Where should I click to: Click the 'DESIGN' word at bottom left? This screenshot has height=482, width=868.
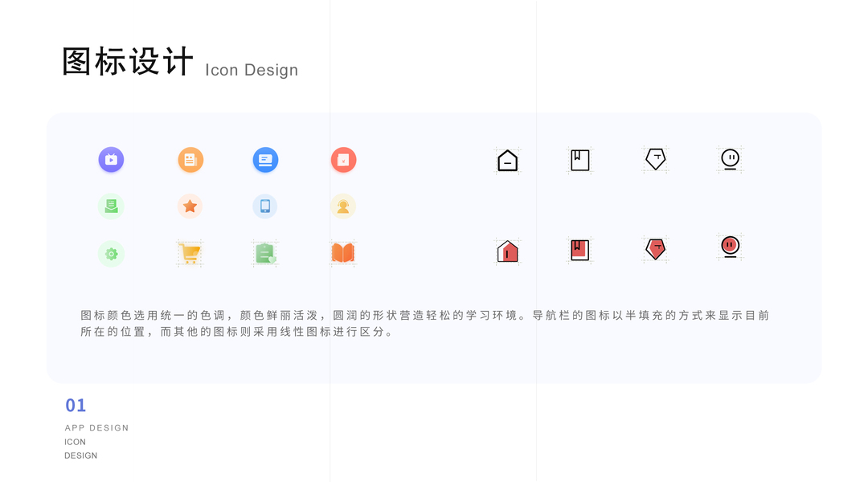click(81, 455)
